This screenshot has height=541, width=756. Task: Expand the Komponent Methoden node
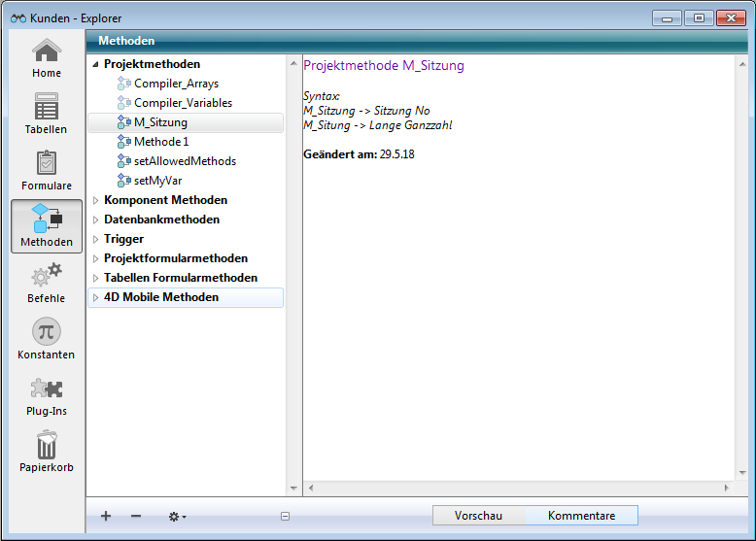click(95, 200)
